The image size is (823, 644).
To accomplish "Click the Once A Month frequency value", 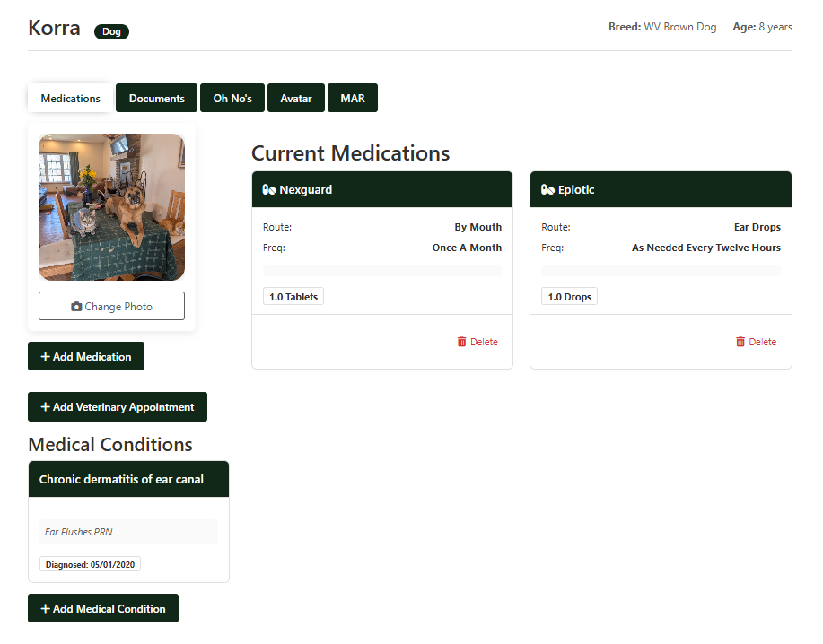I will tap(467, 248).
